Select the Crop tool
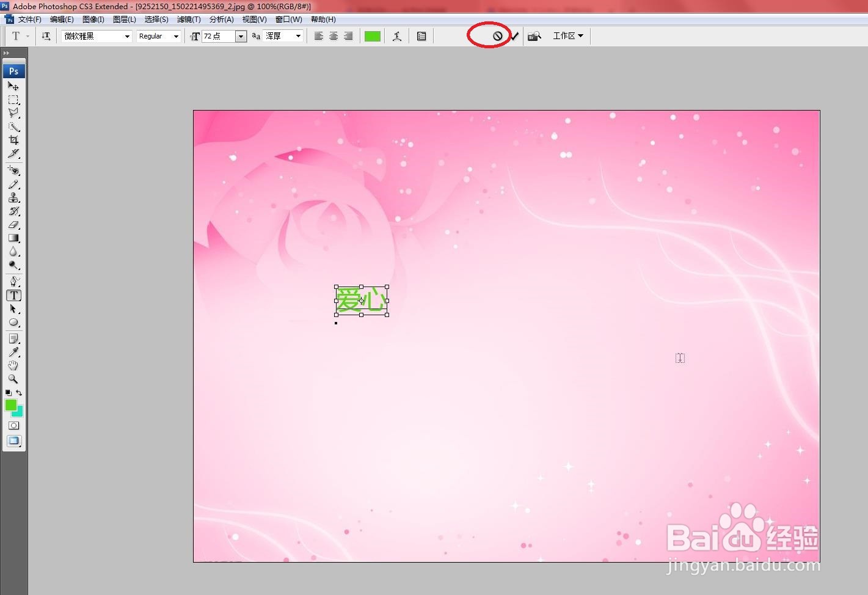 pos(13,140)
